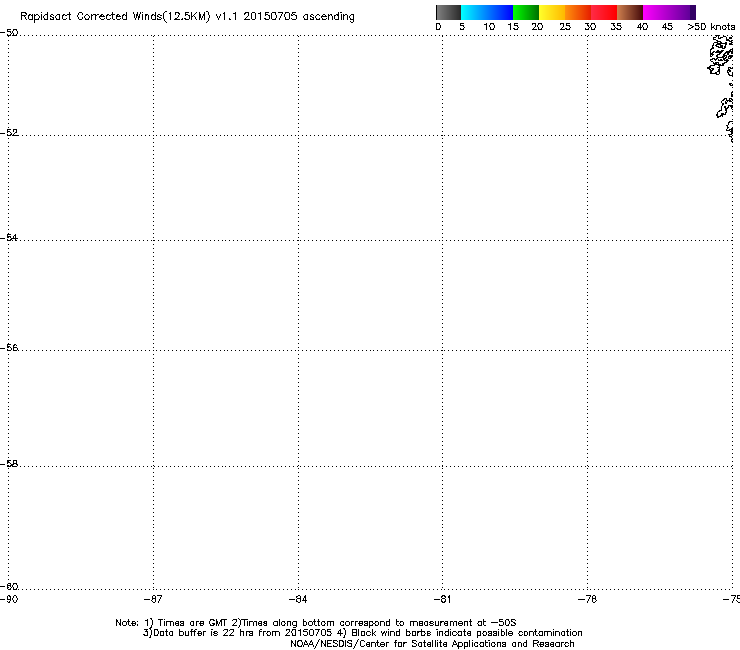Image resolution: width=740 pixels, height=650 pixels.
Task: Click the 'Rapidscat Corrected Winds(12.5KM)' title text
Action: pyautogui.click(x=115, y=17)
